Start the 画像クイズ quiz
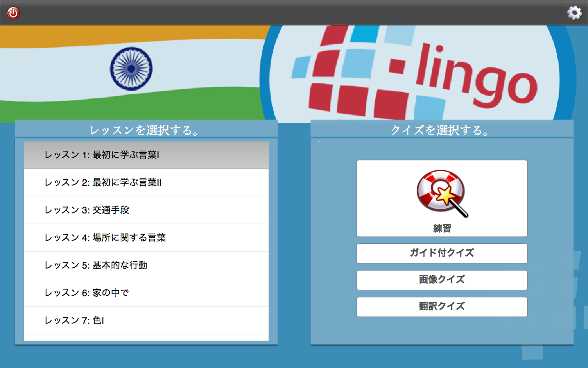This screenshot has width=588, height=368. pos(442,280)
